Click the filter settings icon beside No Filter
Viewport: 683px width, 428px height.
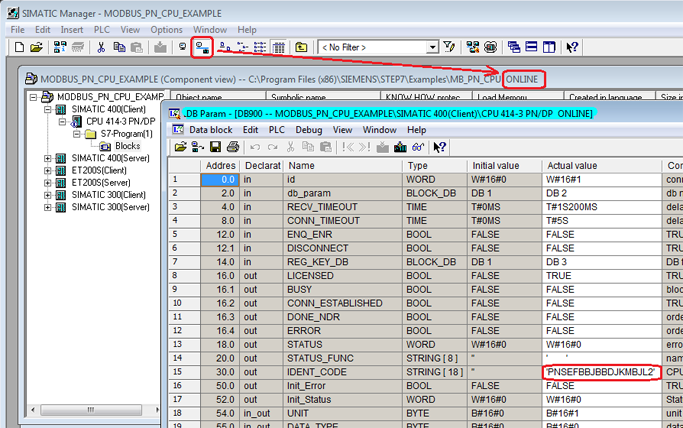tap(450, 47)
